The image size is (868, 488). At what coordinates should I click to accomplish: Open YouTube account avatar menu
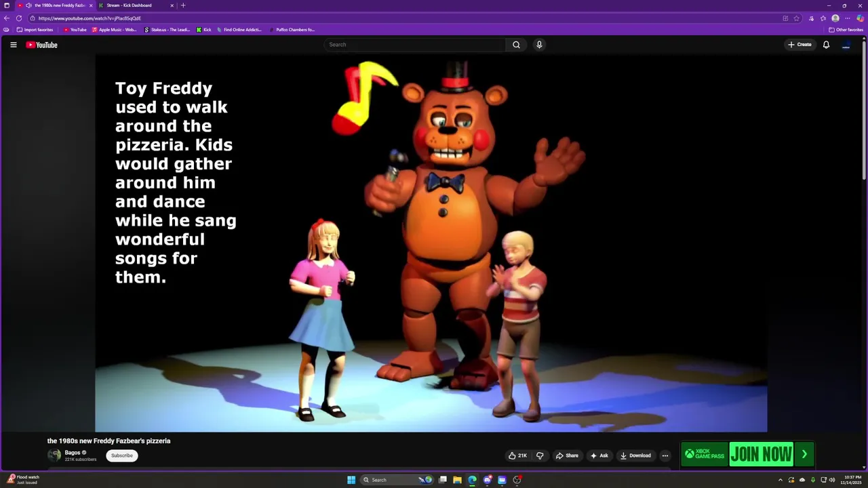click(x=846, y=45)
